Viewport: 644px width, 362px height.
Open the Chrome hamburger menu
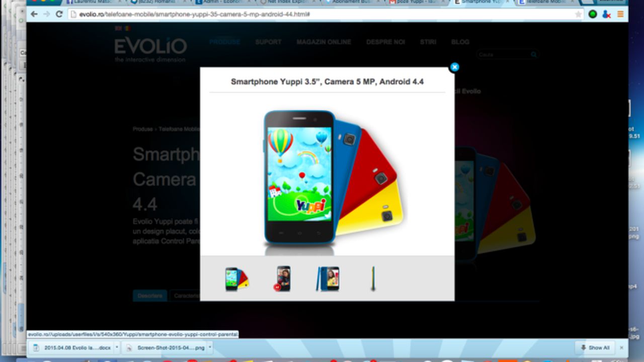click(x=620, y=14)
